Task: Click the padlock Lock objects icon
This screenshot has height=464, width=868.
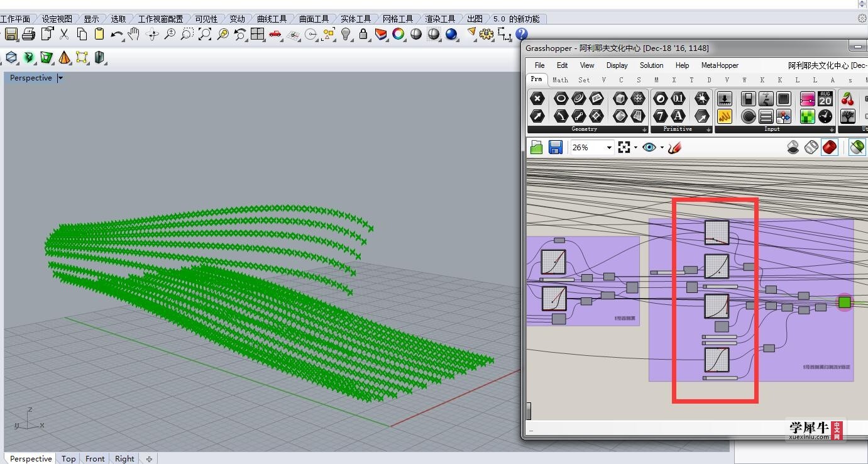Action: click(x=363, y=34)
